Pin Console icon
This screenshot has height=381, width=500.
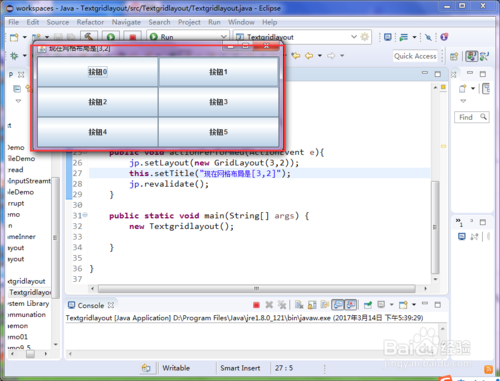click(x=368, y=305)
